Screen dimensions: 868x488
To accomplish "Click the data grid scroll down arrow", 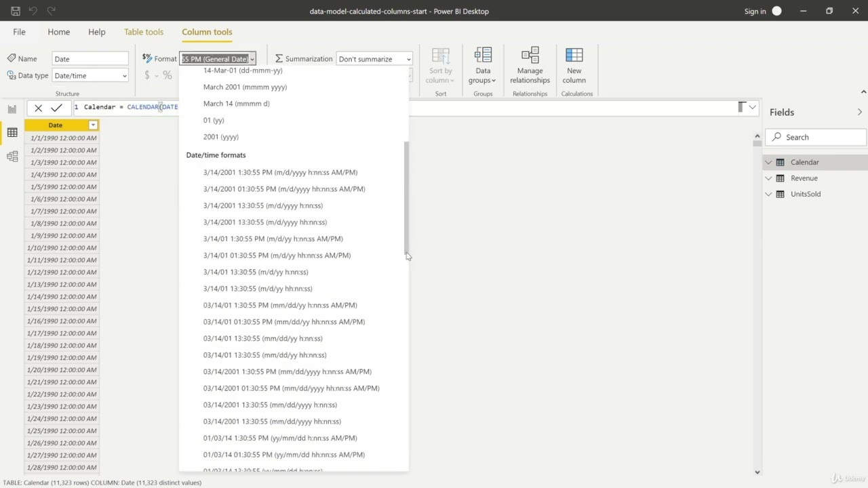I will [x=757, y=472].
